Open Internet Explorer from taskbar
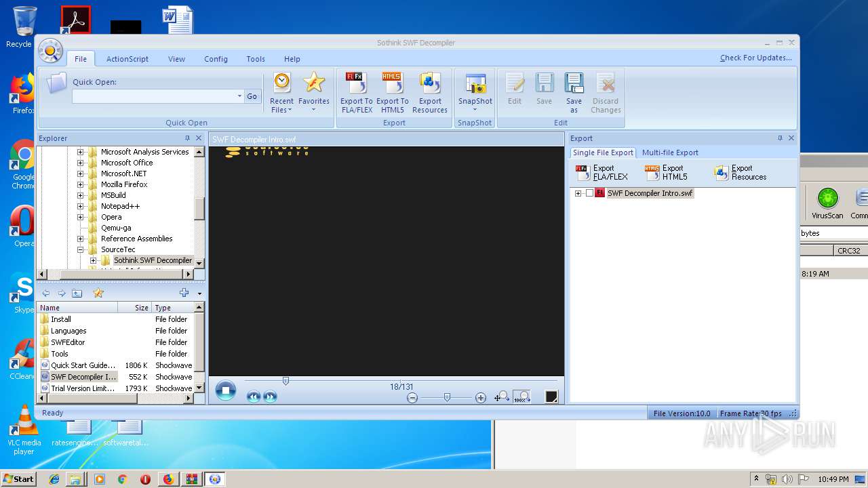 point(54,479)
